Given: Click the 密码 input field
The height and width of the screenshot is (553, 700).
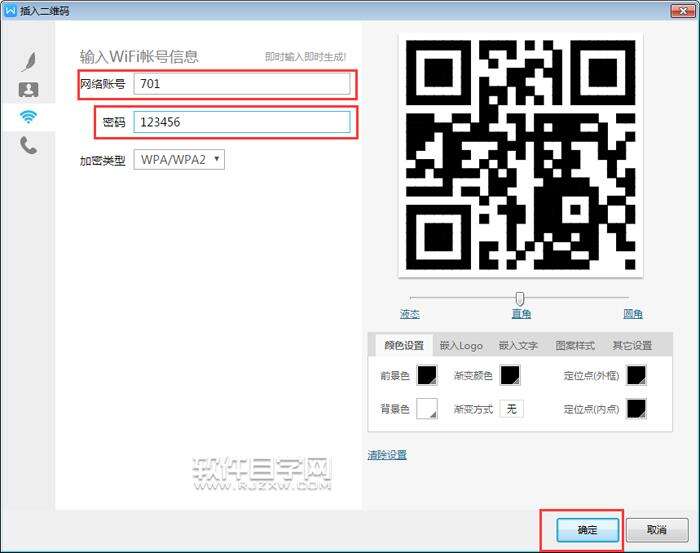Looking at the screenshot, I should point(242,122).
